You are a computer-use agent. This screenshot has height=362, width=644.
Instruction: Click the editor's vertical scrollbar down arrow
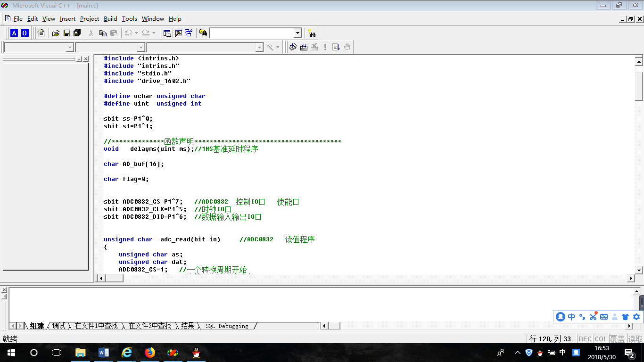coord(639,270)
